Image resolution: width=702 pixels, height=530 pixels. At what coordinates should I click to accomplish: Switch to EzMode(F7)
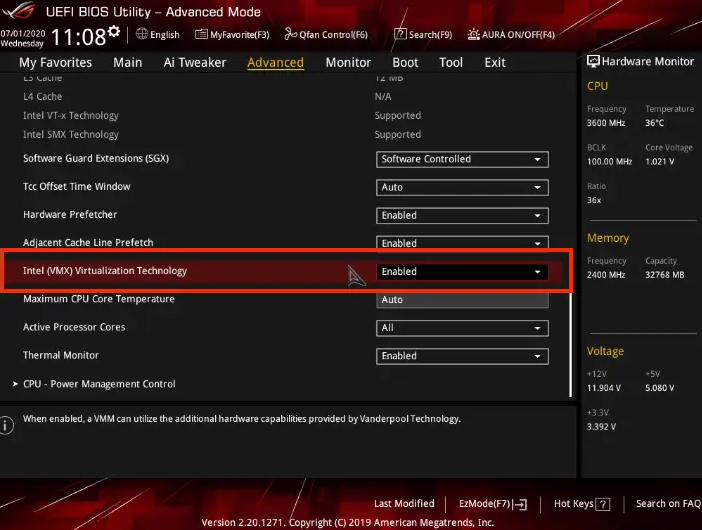coord(493,504)
